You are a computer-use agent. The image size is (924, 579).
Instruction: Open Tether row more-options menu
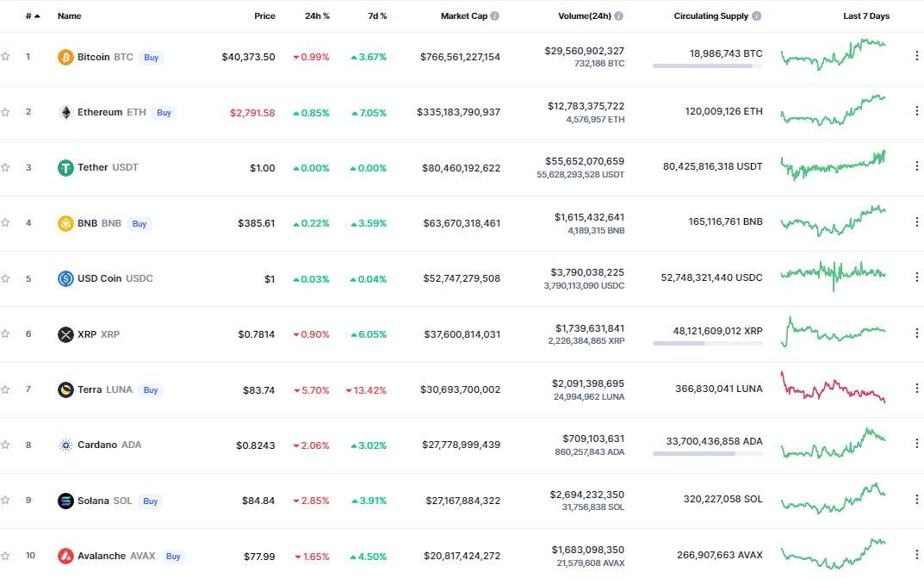point(916,166)
